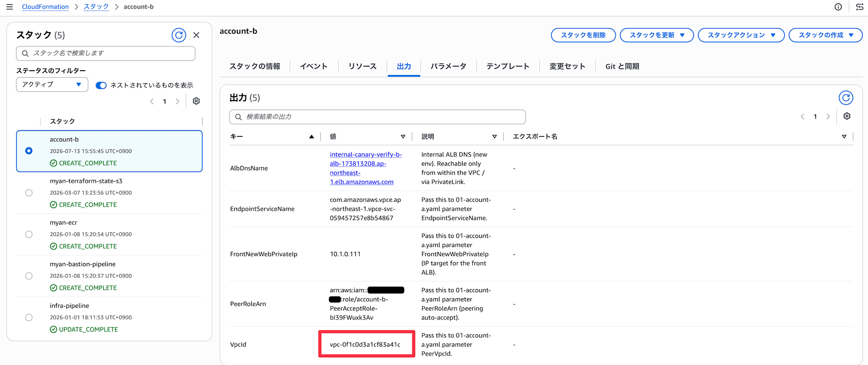The image size is (868, 365).
Task: Toggle the nested stacks display switch
Action: tap(101, 85)
